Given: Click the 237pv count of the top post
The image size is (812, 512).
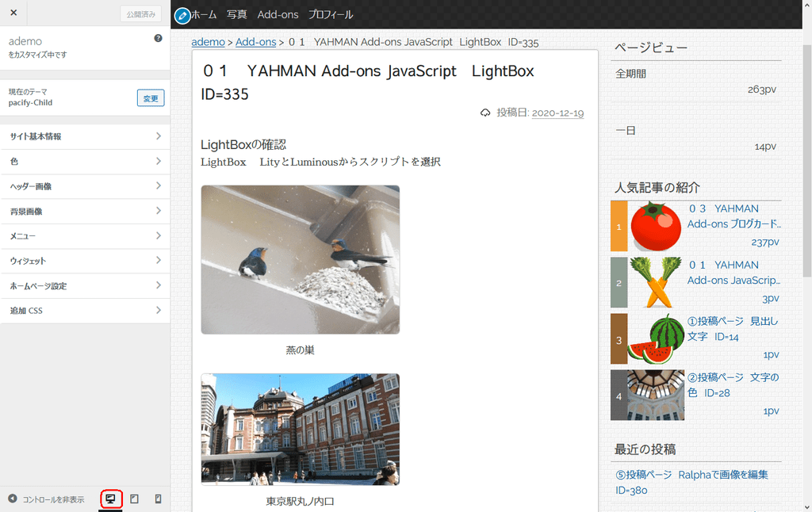Looking at the screenshot, I should (x=765, y=243).
